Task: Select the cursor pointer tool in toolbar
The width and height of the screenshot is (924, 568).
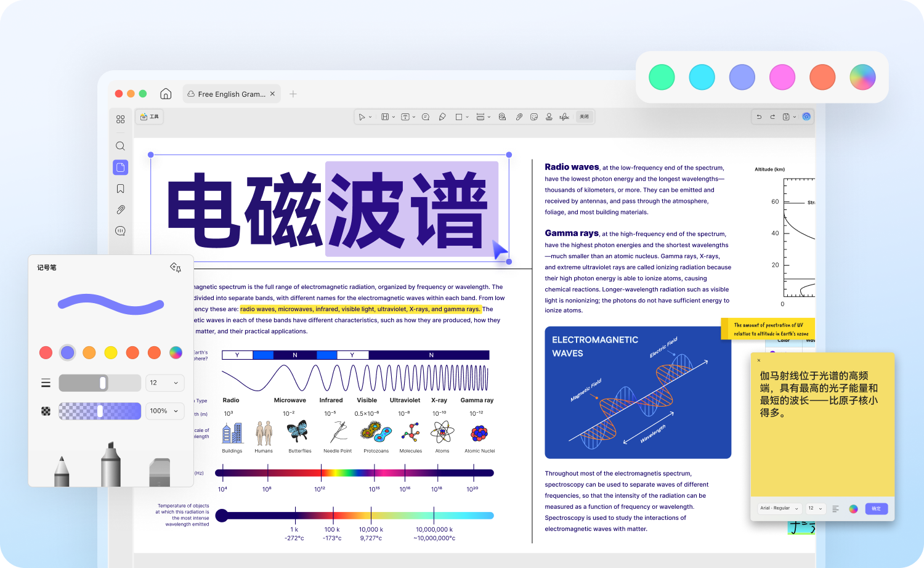Action: pos(362,117)
